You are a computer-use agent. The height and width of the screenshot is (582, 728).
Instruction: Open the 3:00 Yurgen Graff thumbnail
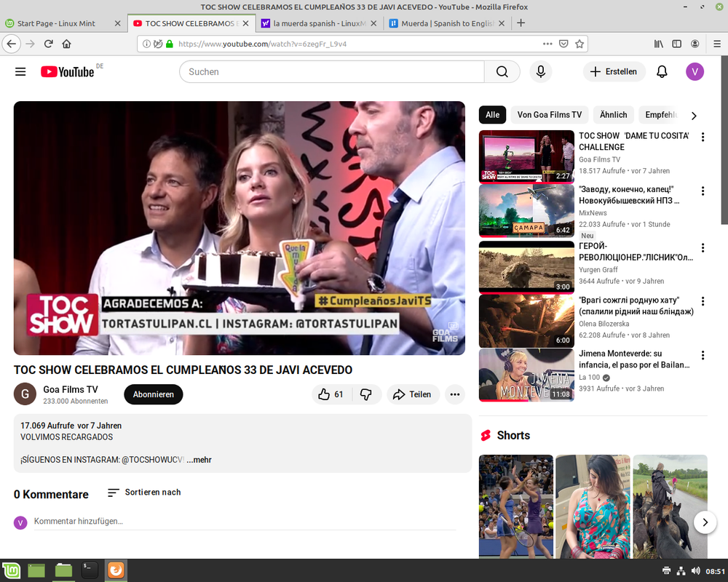click(x=526, y=267)
